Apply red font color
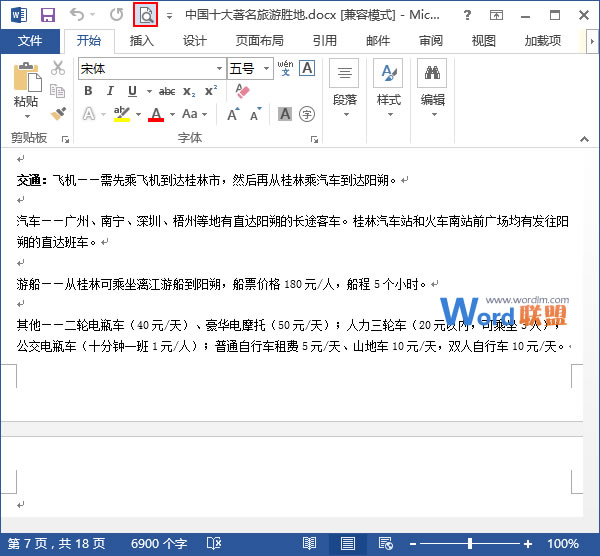Screen dimensions: 600x556 (x=156, y=114)
